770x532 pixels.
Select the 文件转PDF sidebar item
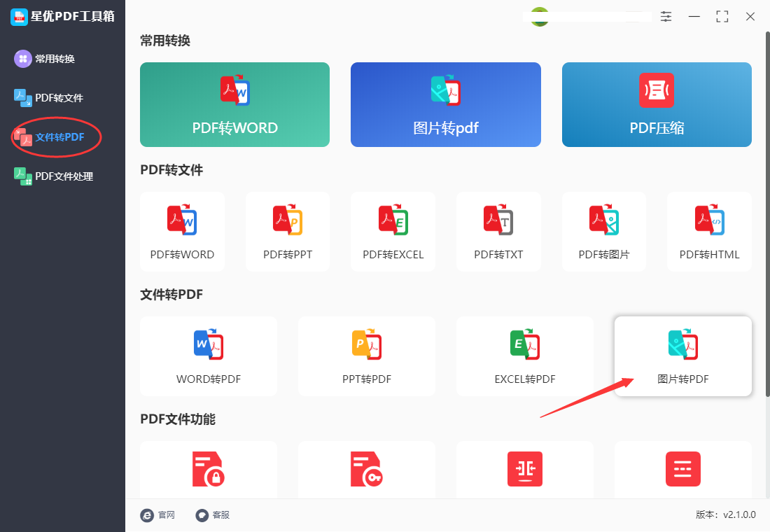[x=49, y=137]
